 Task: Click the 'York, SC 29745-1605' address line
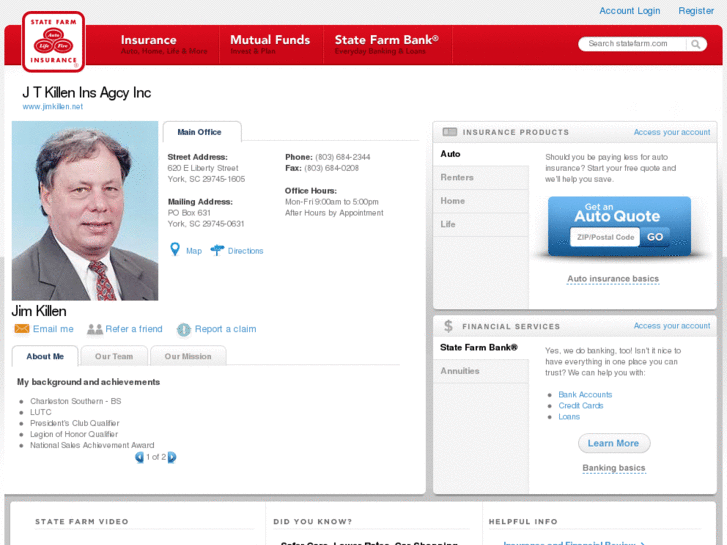coord(206,179)
